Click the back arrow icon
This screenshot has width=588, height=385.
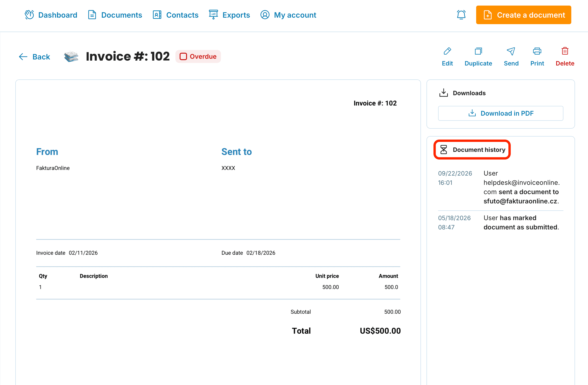[x=23, y=57]
